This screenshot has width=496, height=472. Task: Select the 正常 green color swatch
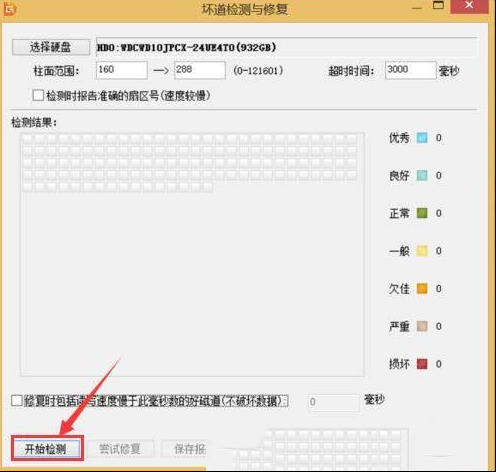click(422, 213)
